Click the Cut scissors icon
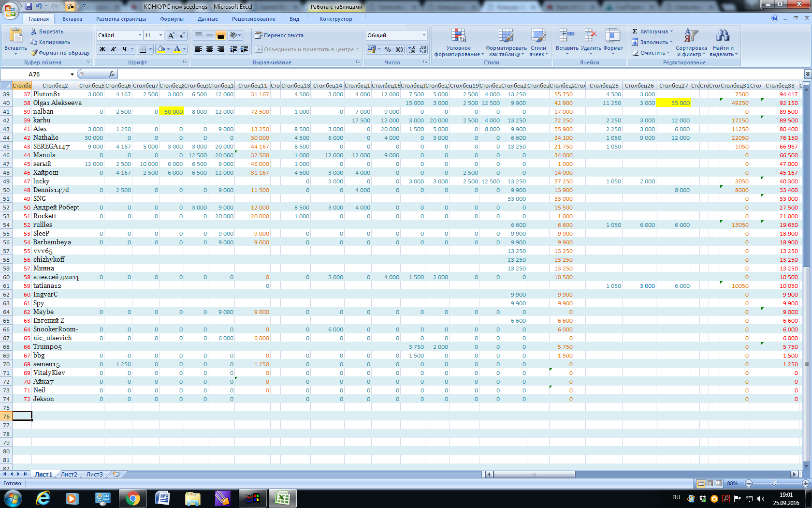The height and width of the screenshot is (508, 812). [34, 31]
